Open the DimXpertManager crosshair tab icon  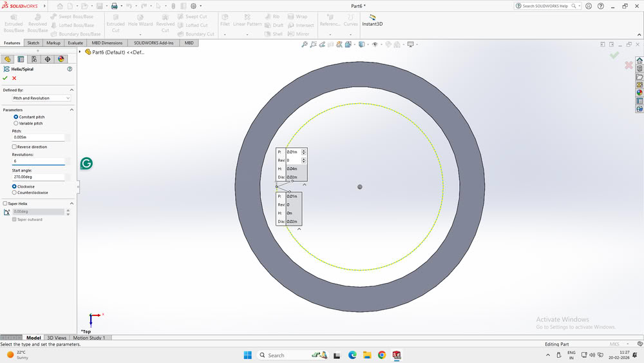point(48,59)
